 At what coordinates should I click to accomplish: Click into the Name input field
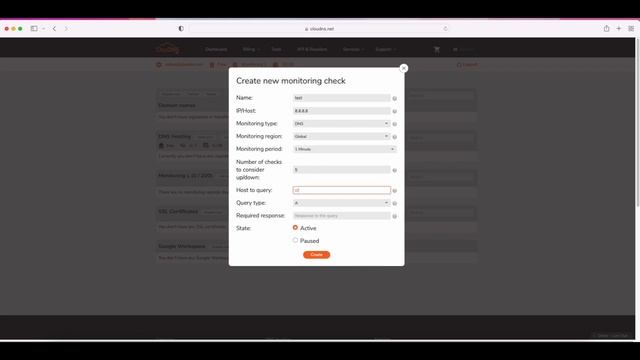coord(341,98)
